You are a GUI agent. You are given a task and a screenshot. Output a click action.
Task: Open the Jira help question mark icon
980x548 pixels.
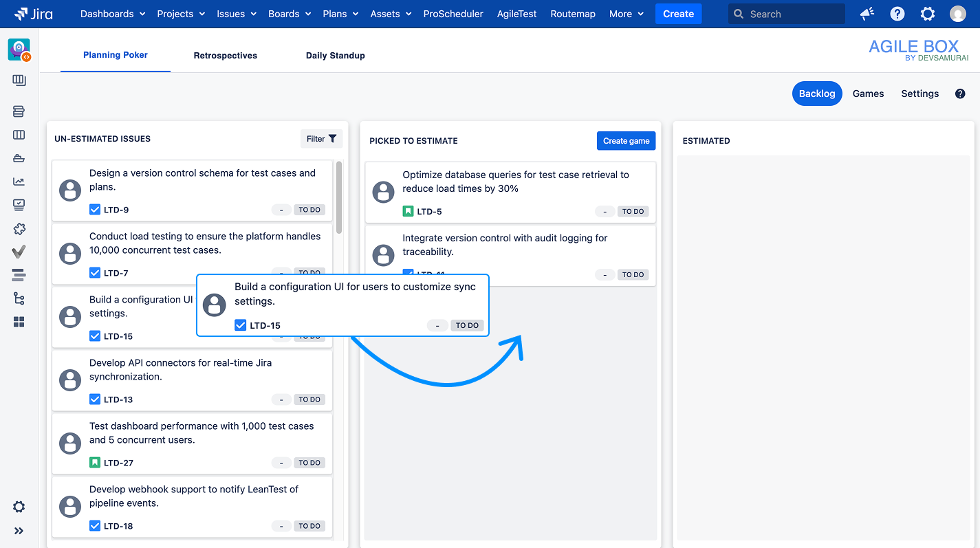tap(897, 14)
